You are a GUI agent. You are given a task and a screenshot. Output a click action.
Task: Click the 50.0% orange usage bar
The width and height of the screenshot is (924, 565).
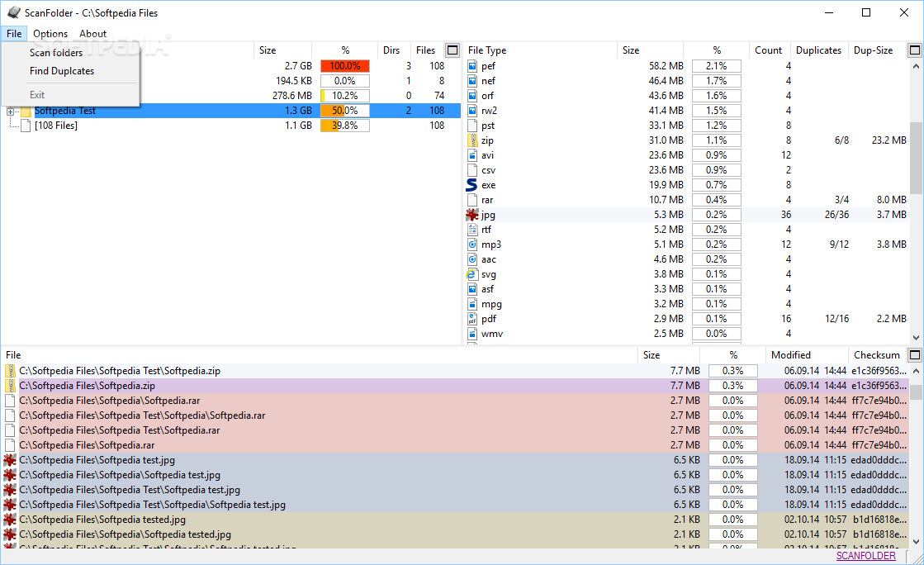tap(344, 111)
